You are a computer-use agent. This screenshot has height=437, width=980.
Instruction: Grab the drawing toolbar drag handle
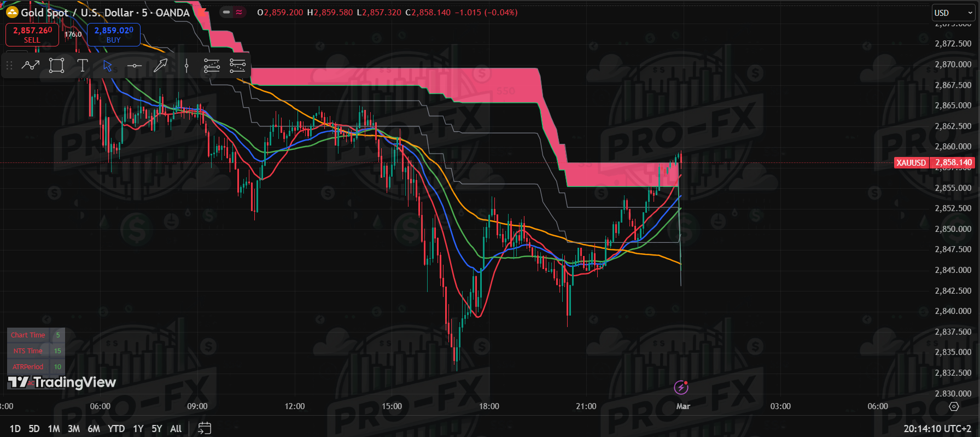tap(9, 66)
